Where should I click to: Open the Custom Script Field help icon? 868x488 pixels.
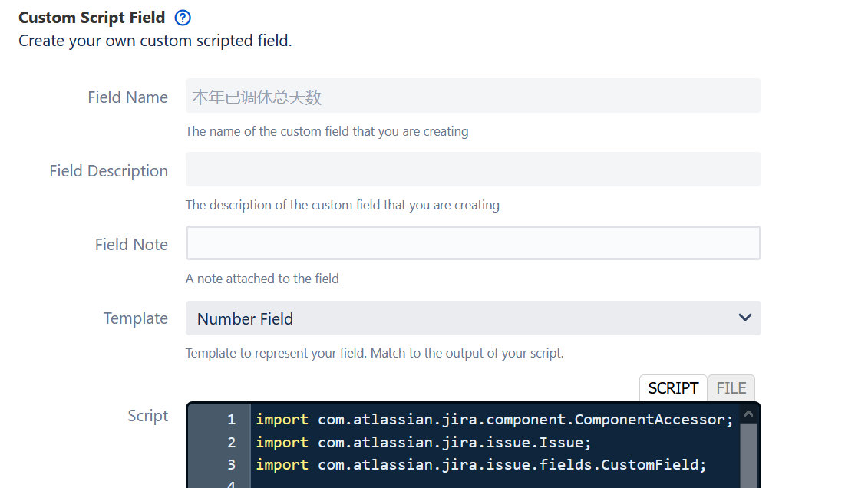(183, 18)
